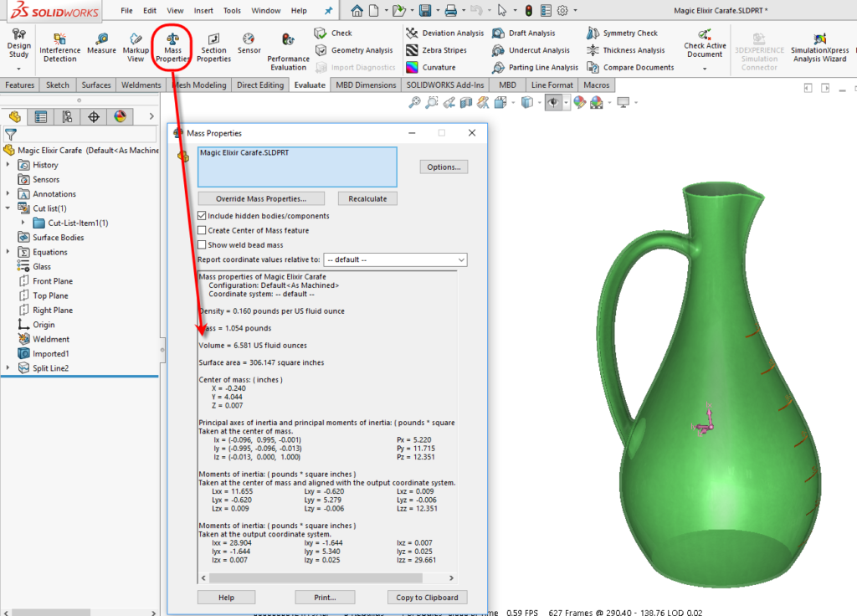Run the Check tool
Viewport: 857px width, 616px height.
coord(333,33)
